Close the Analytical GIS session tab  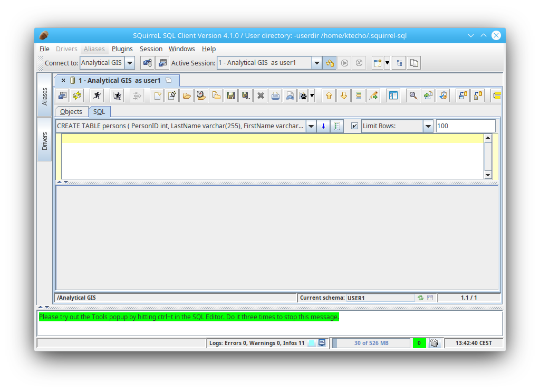(x=63, y=80)
